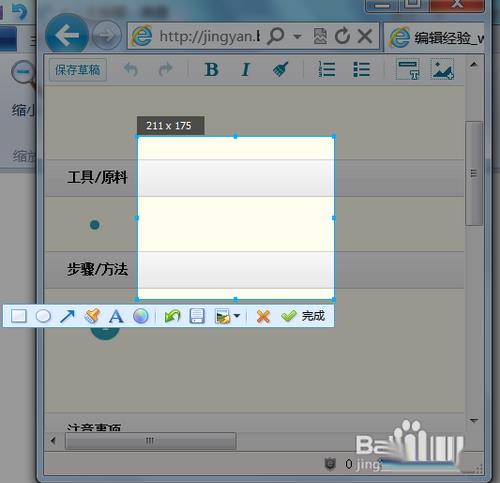500x483 pixels.
Task: Click the compatibility view icon
Action: tap(320, 36)
